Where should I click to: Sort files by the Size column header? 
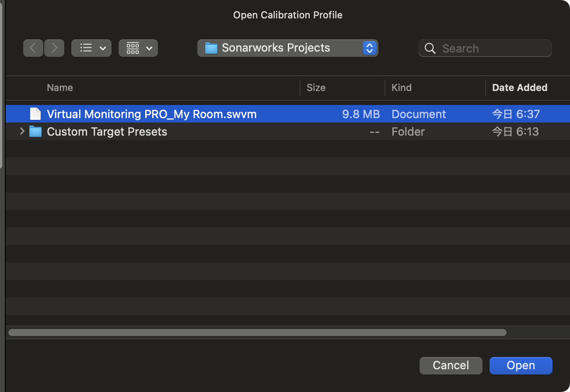pyautogui.click(x=316, y=87)
